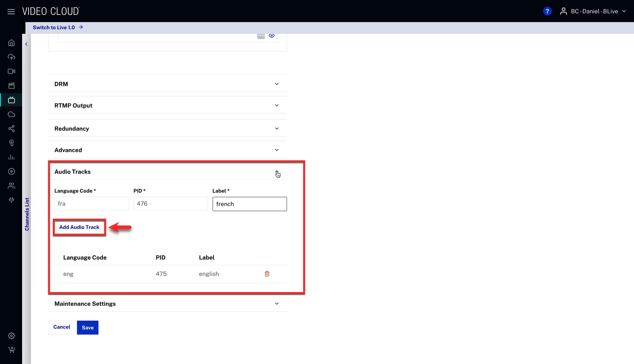Screen dimensions: 634x364
Task: Open the Analytics bar chart icon
Action: tap(11, 157)
